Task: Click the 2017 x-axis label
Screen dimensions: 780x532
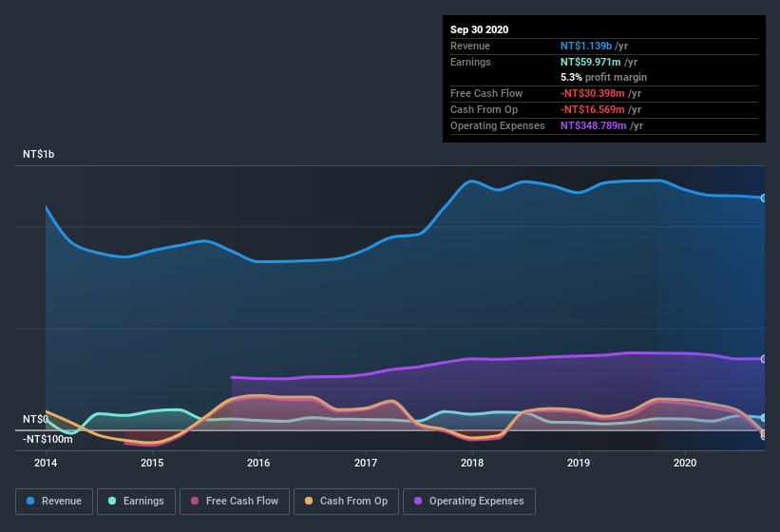Action: coord(366,463)
